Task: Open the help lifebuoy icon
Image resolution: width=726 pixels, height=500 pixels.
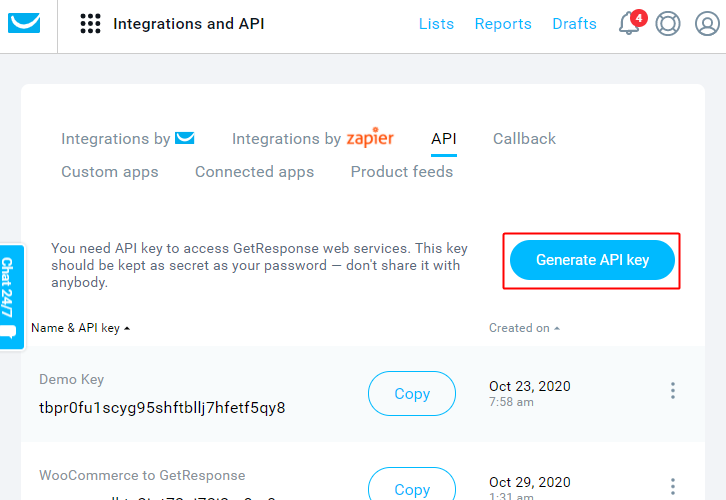Action: coord(668,24)
